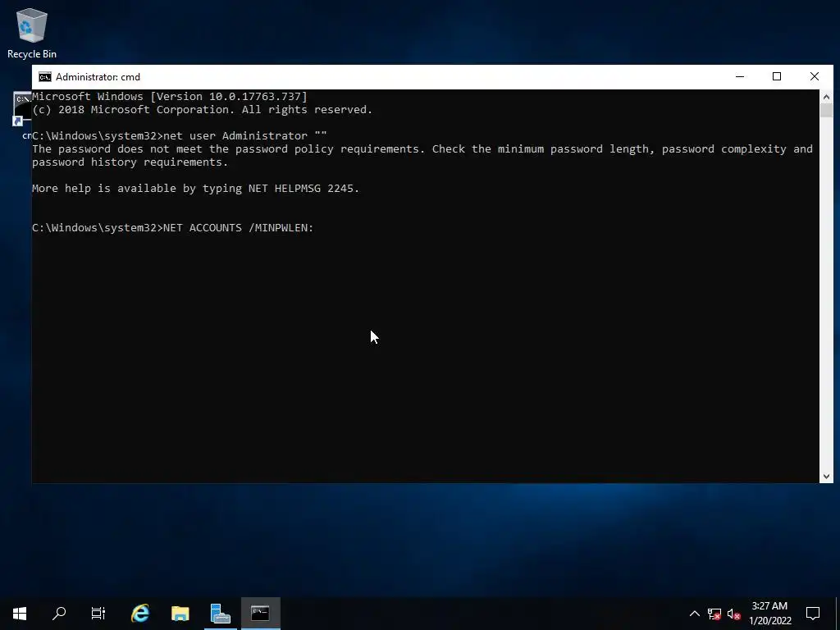
Task: Open the clock showing 3:27 AM
Action: (x=769, y=614)
